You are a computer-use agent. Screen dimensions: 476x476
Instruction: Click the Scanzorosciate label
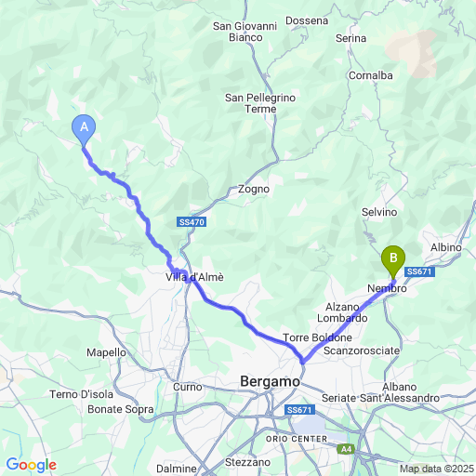[x=362, y=350]
